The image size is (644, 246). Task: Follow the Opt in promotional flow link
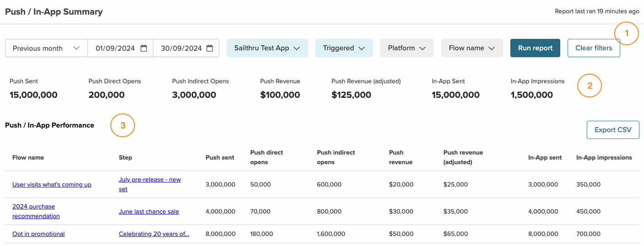click(x=38, y=234)
